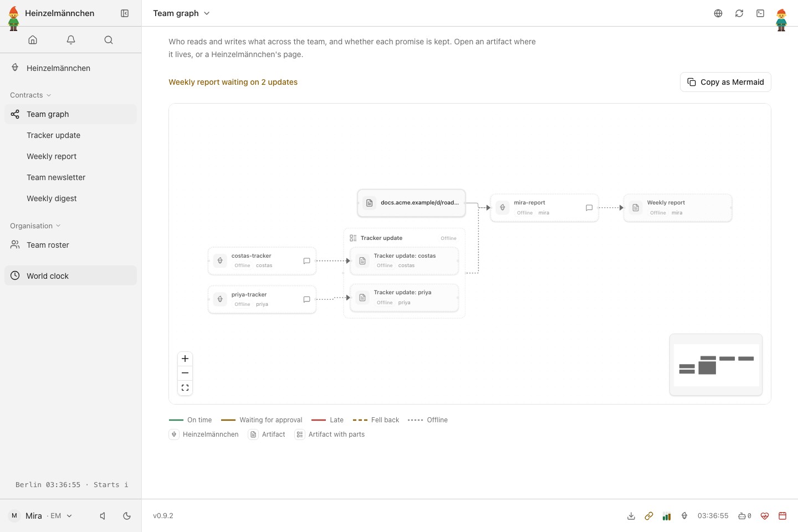The image size is (798, 532).
Task: Select the Weekly report graph node
Action: click(x=678, y=208)
